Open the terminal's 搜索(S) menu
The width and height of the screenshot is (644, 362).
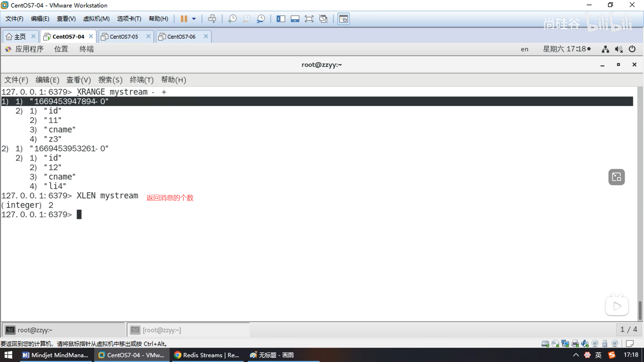pyautogui.click(x=110, y=80)
